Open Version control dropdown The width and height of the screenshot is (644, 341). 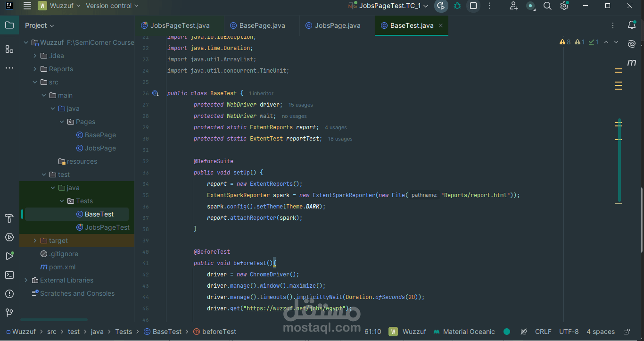[112, 6]
